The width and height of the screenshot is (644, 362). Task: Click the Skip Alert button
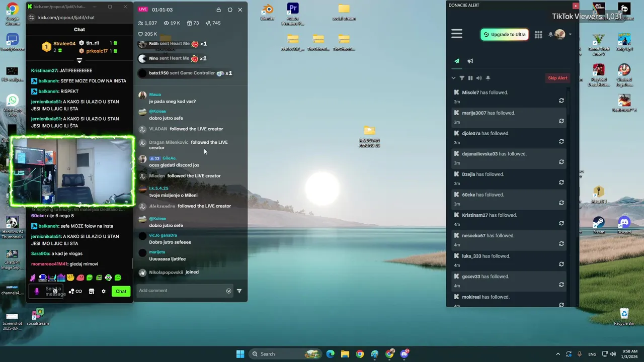click(x=557, y=78)
